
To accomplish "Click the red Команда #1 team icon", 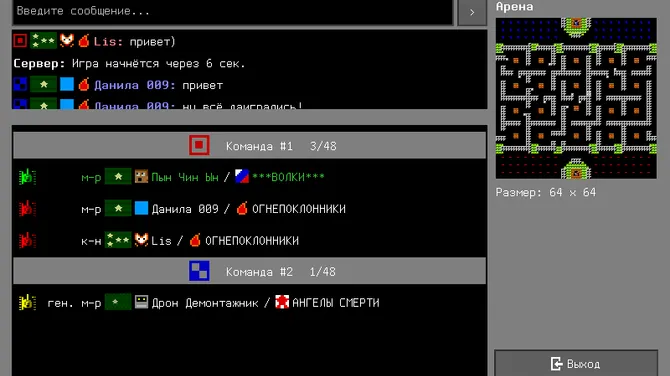I will (x=199, y=145).
